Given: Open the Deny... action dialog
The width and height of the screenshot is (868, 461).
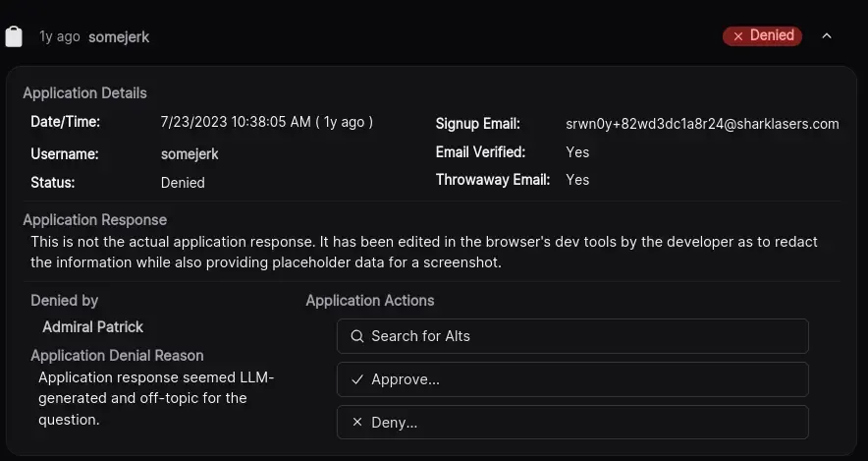Looking at the screenshot, I should (572, 423).
